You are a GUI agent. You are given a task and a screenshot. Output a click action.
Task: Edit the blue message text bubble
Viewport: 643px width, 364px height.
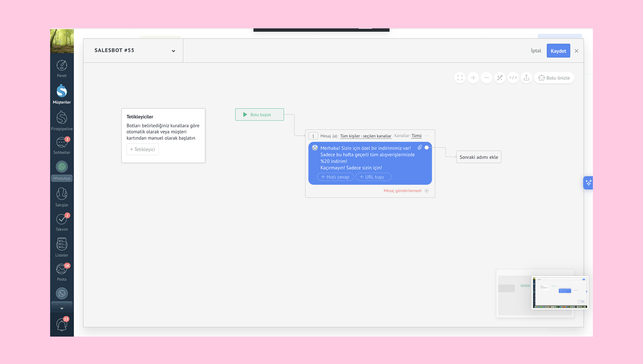(x=370, y=163)
